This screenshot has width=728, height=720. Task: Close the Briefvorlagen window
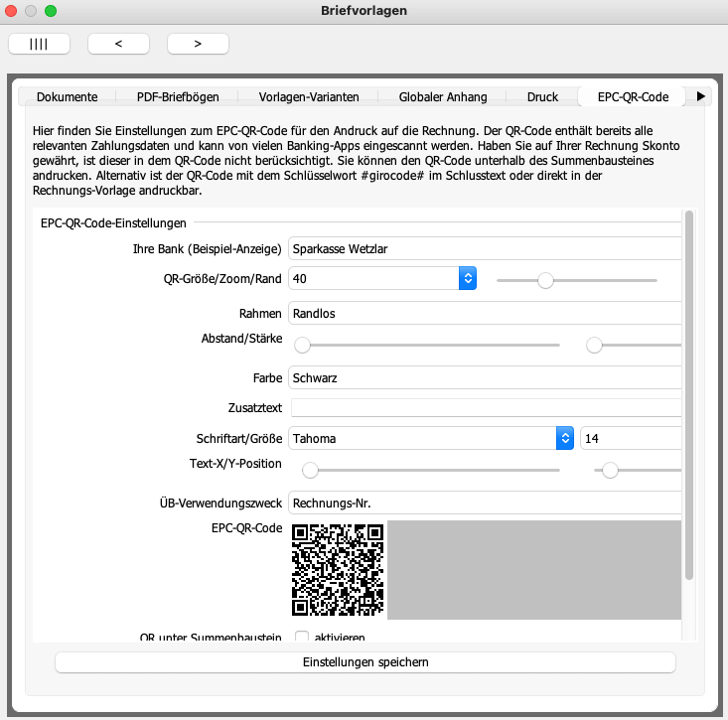coord(11,11)
